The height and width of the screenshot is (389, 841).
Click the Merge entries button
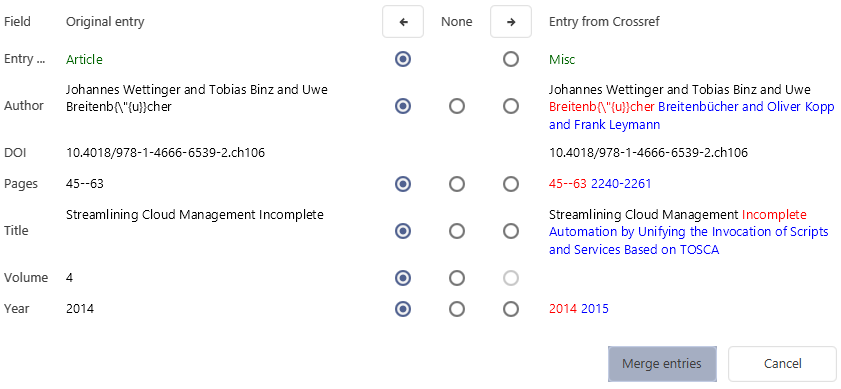(662, 364)
